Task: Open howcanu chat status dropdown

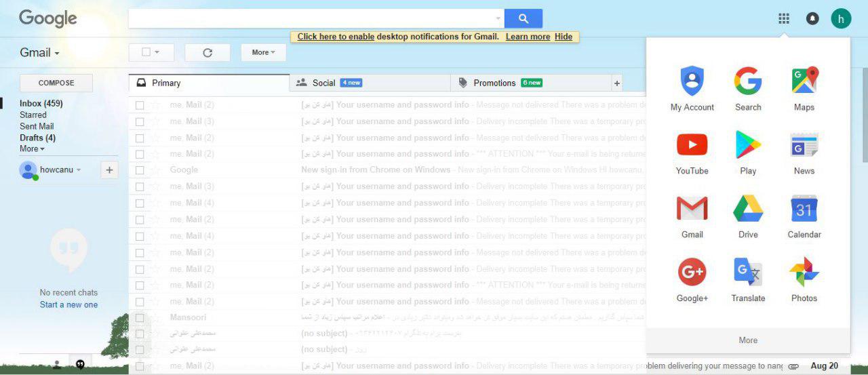Action: coord(78,170)
